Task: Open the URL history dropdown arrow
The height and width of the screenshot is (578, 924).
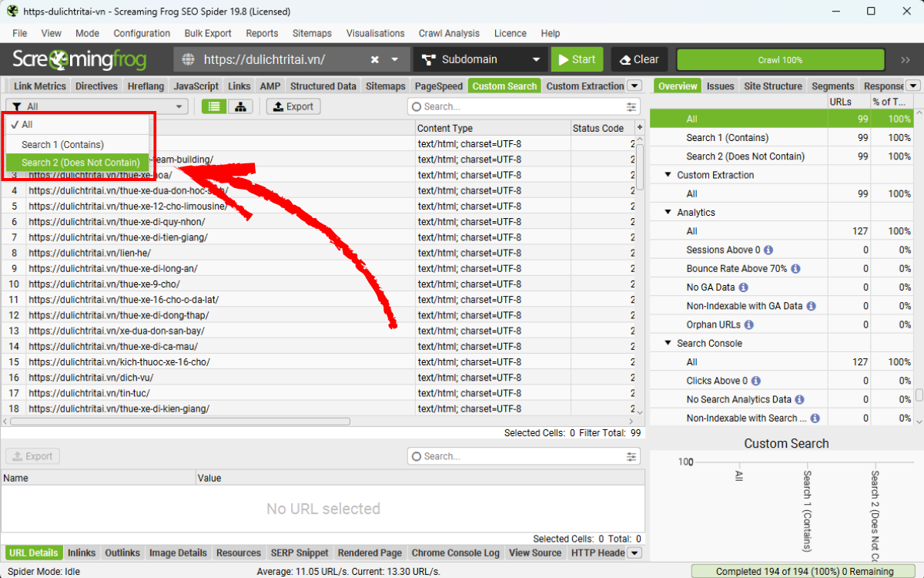Action: (x=395, y=59)
